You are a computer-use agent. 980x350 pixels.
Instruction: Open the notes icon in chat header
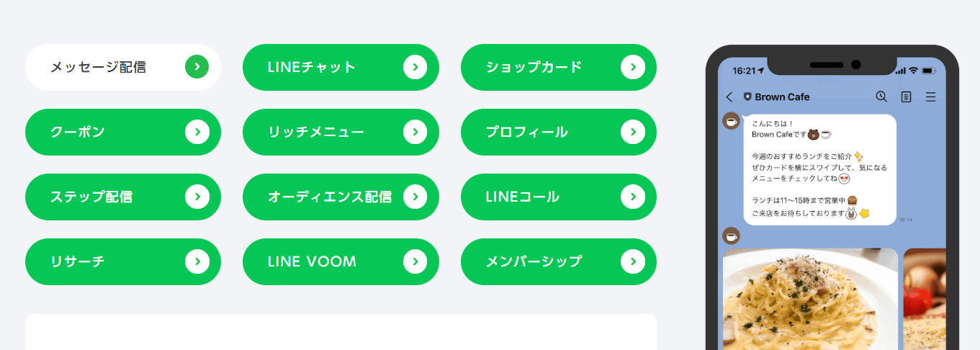click(x=906, y=97)
